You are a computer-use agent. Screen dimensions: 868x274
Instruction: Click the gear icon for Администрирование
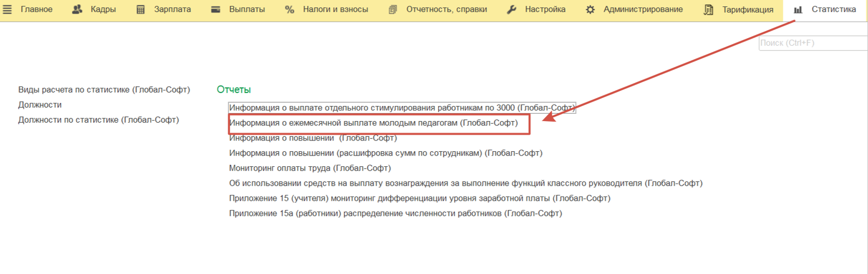tap(590, 9)
